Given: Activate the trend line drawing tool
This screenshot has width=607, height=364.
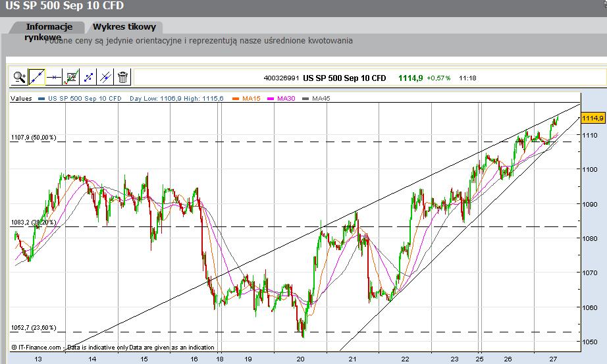Looking at the screenshot, I should 37,77.
